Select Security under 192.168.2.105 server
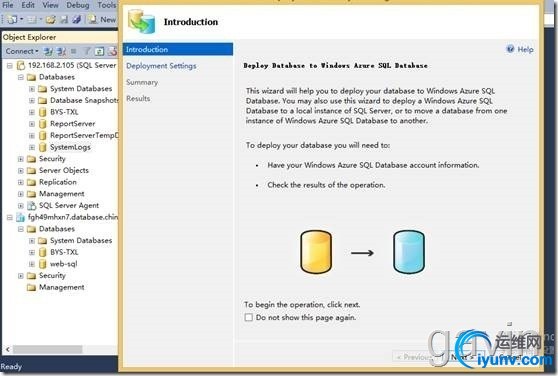 (x=52, y=159)
